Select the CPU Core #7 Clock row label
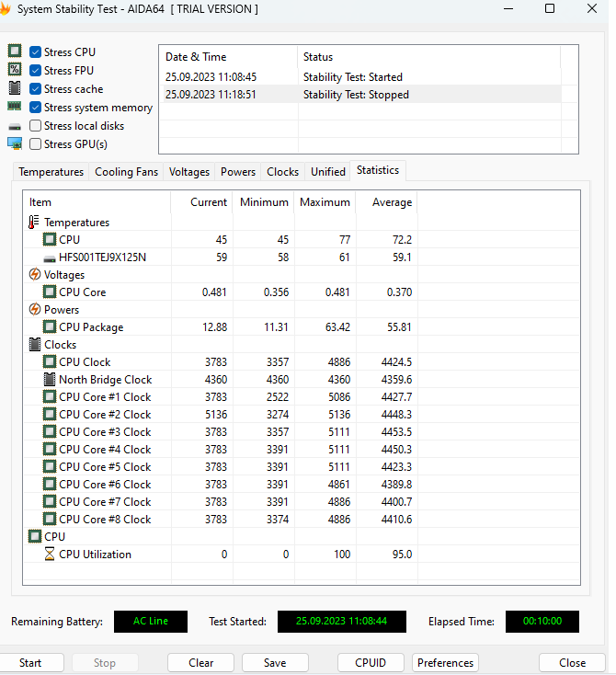616x675 pixels. pos(105,501)
